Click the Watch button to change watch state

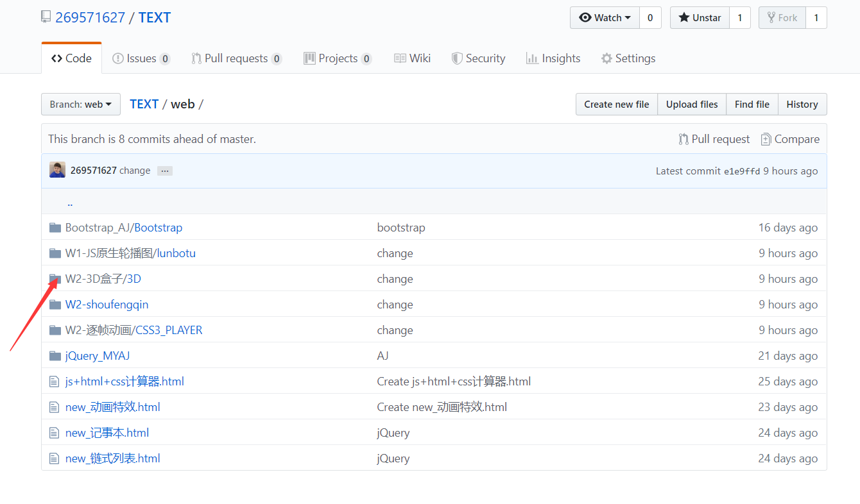point(604,17)
